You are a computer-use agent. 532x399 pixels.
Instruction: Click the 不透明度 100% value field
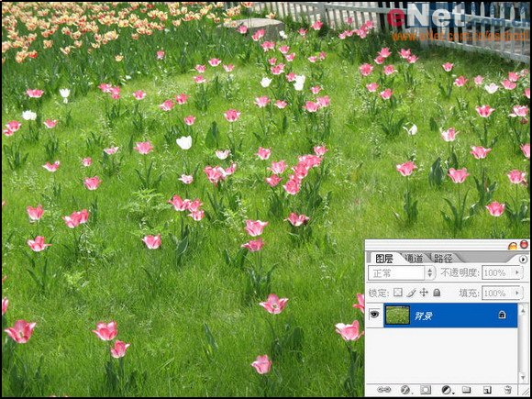(x=497, y=272)
